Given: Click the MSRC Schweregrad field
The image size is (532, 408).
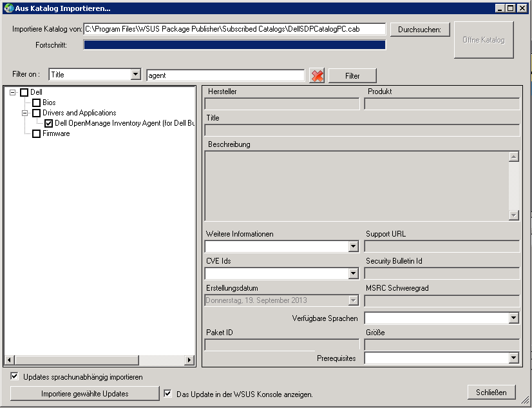Looking at the screenshot, I should click(442, 301).
